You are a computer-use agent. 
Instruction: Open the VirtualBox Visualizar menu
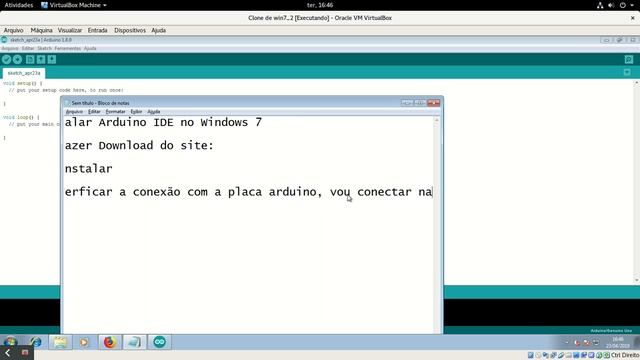pyautogui.click(x=70, y=30)
